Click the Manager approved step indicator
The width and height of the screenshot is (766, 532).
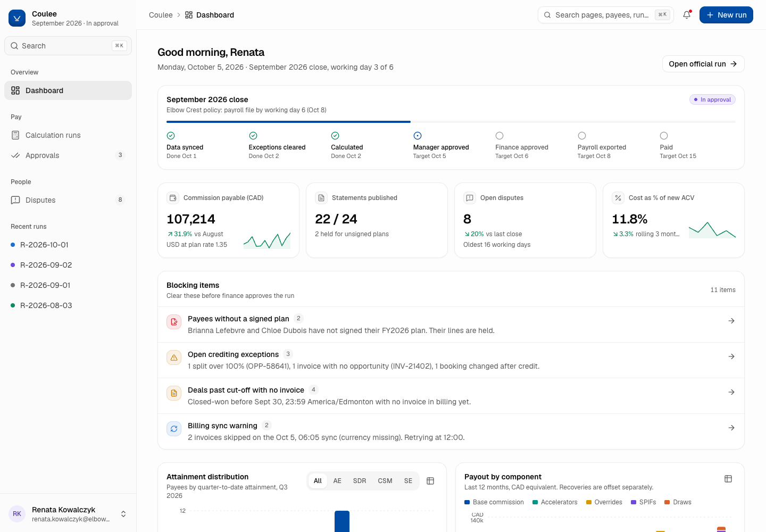point(418,136)
